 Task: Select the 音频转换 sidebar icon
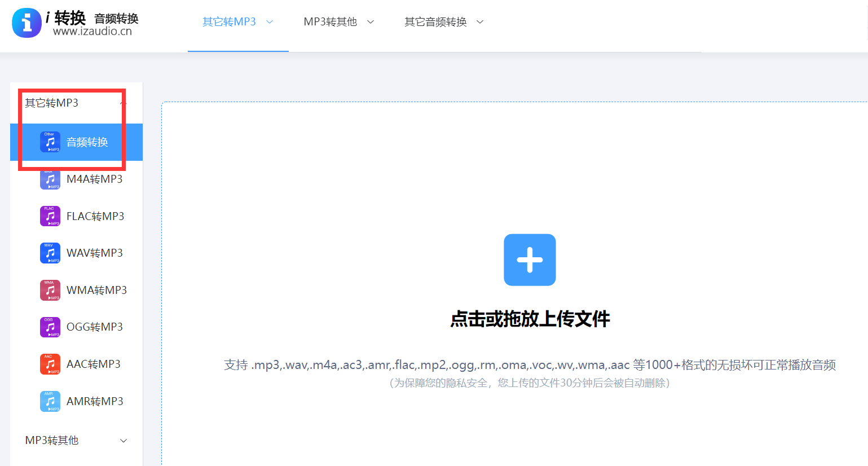point(50,142)
